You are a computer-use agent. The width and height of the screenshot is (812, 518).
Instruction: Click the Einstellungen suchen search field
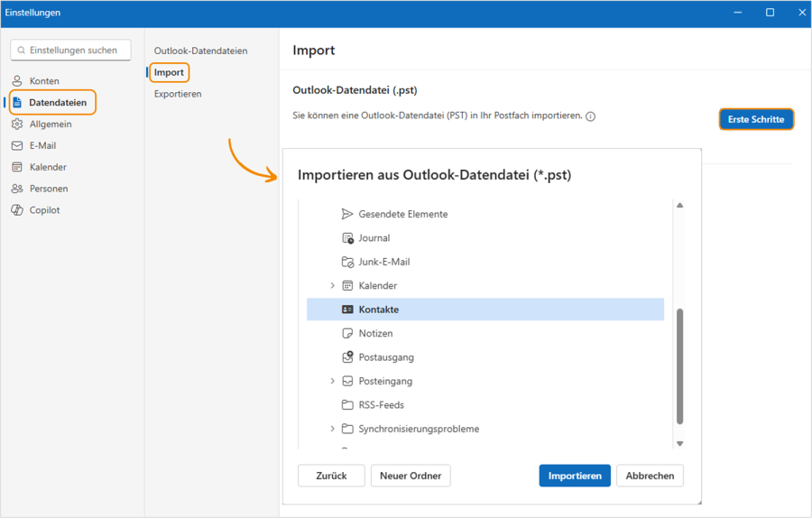tap(71, 51)
